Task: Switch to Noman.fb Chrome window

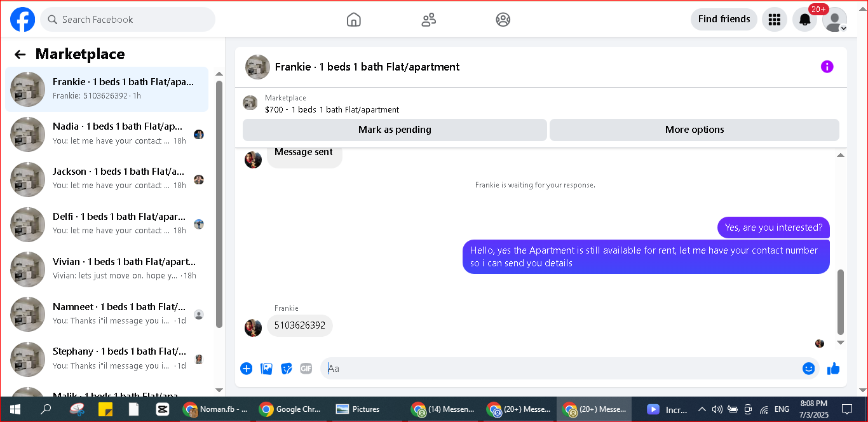Action: [215, 409]
